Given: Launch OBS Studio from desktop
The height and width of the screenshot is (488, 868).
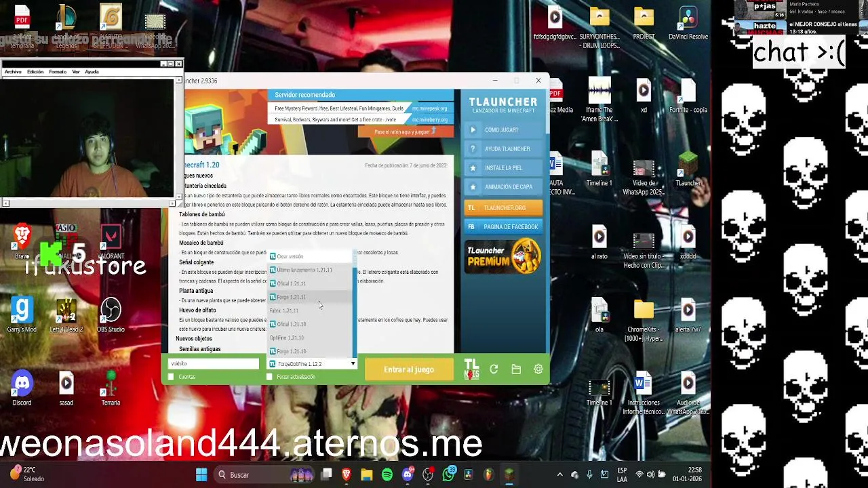Looking at the screenshot, I should (x=111, y=314).
